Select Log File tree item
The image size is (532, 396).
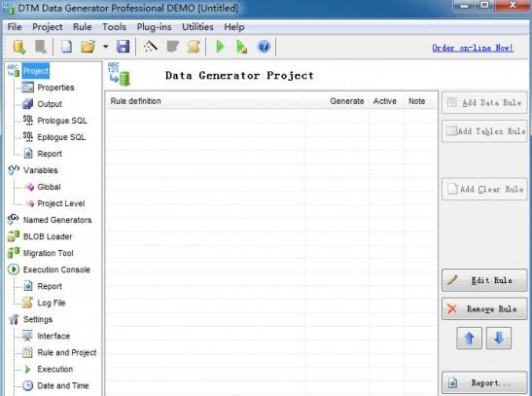[x=52, y=303]
